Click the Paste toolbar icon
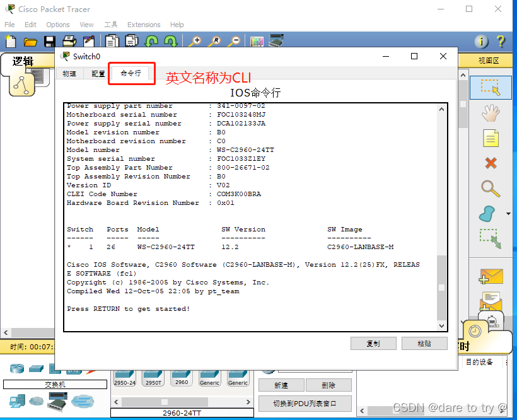The image size is (517, 420). pos(132,41)
